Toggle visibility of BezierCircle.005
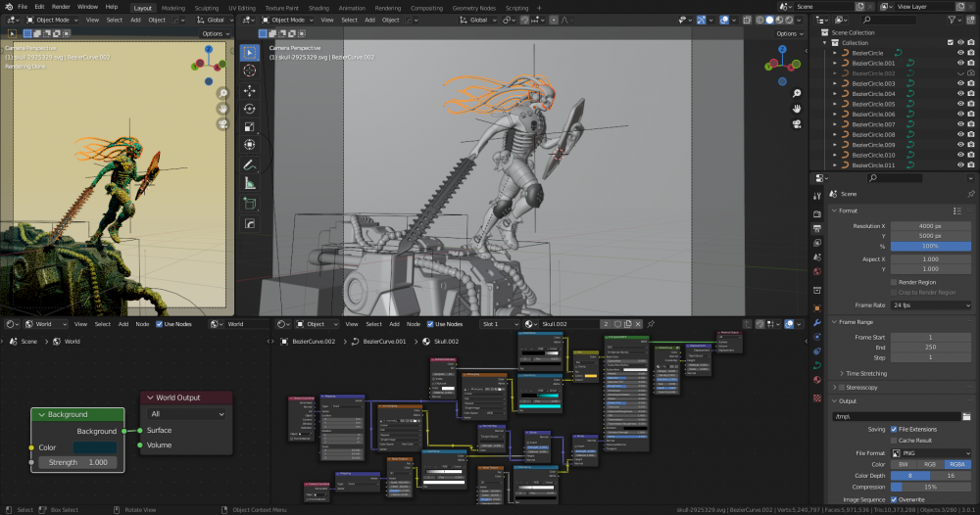Image resolution: width=980 pixels, height=515 pixels. [x=960, y=104]
